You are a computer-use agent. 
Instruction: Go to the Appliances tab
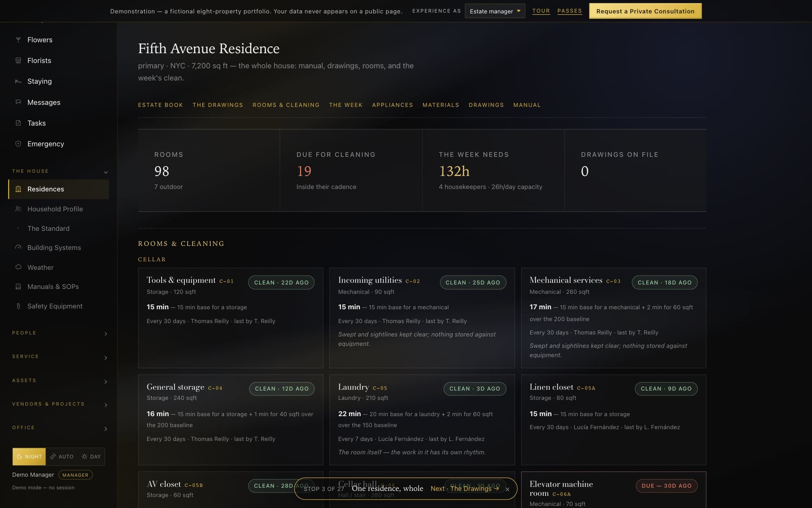pyautogui.click(x=392, y=105)
